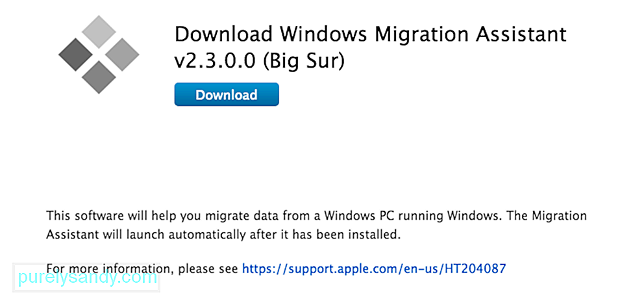Click the "v2.3.0.0 (Big Sur)" version text
644x299 pixels.
coord(260,62)
